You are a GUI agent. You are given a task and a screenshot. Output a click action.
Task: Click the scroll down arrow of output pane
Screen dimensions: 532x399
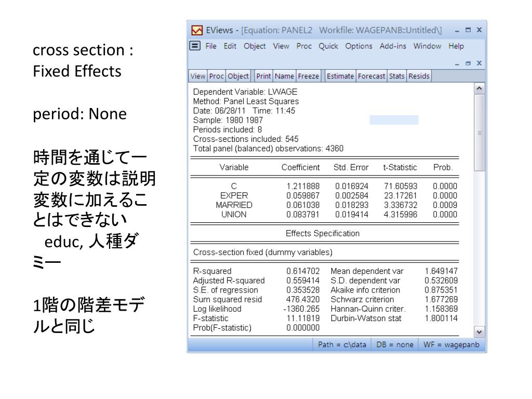(479, 332)
